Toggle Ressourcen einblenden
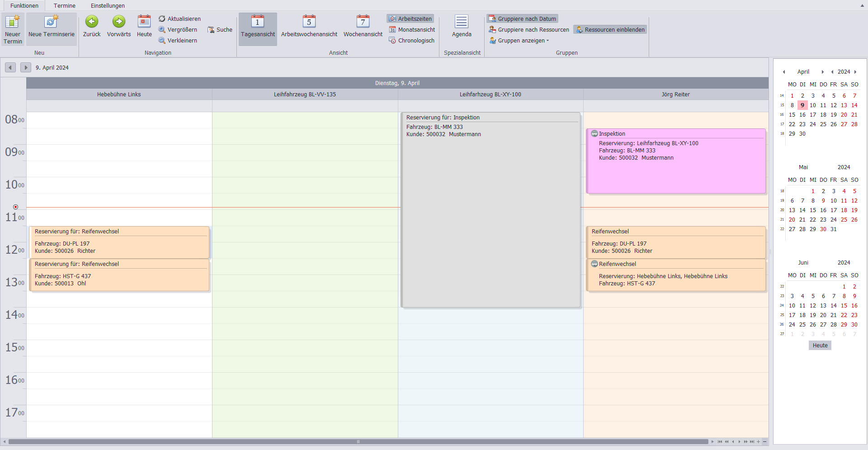 [610, 29]
